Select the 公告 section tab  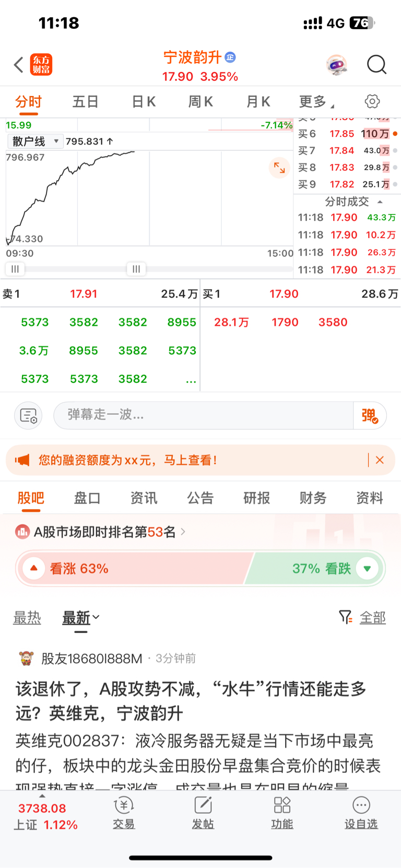pos(200,498)
